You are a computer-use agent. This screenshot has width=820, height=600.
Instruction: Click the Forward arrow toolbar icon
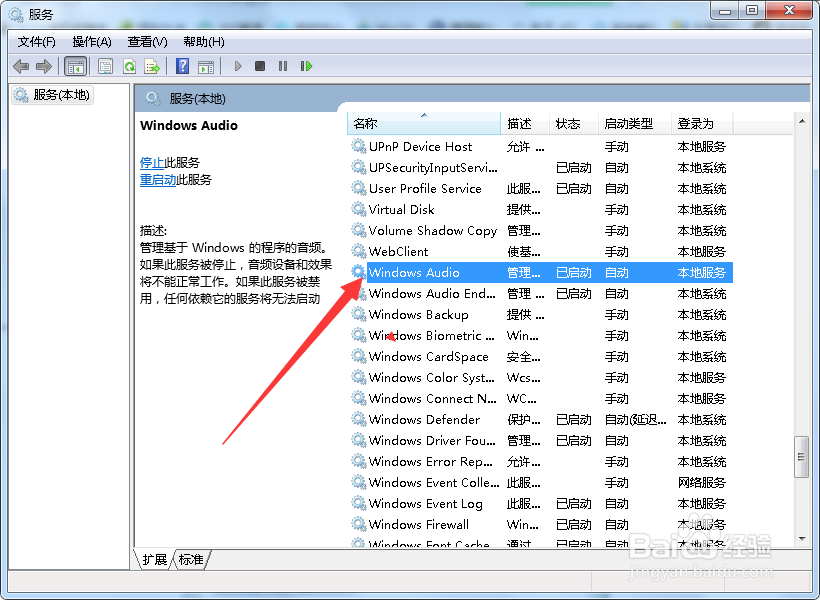coord(44,66)
